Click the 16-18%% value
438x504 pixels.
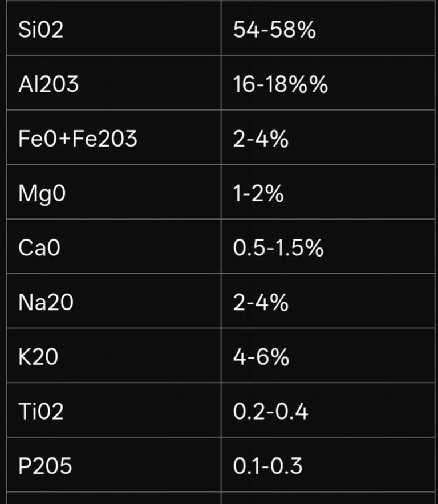coord(328,83)
